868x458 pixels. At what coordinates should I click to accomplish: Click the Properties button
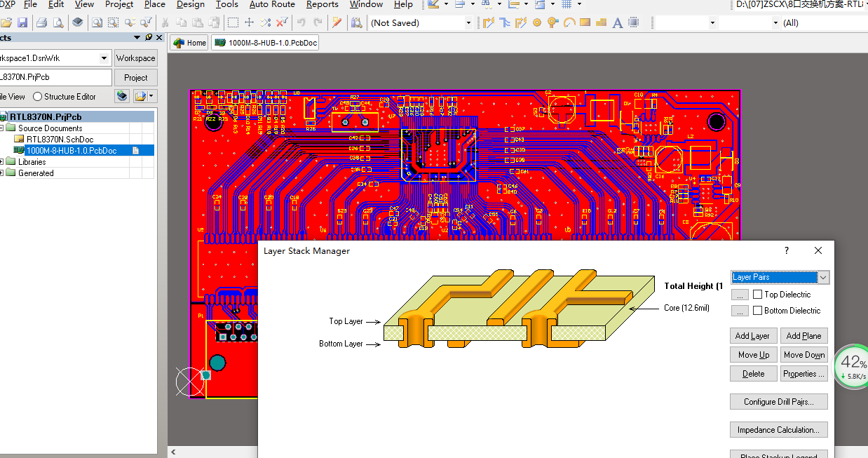pos(803,374)
